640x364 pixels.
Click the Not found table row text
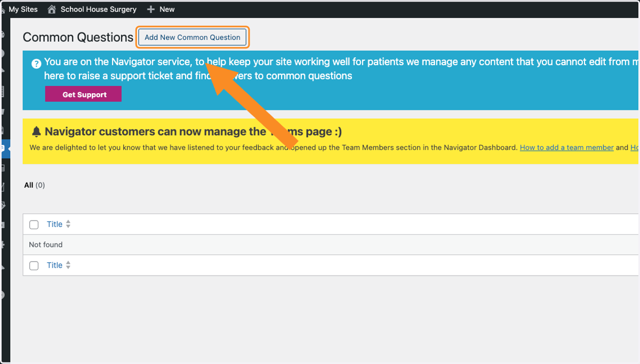pos(46,245)
